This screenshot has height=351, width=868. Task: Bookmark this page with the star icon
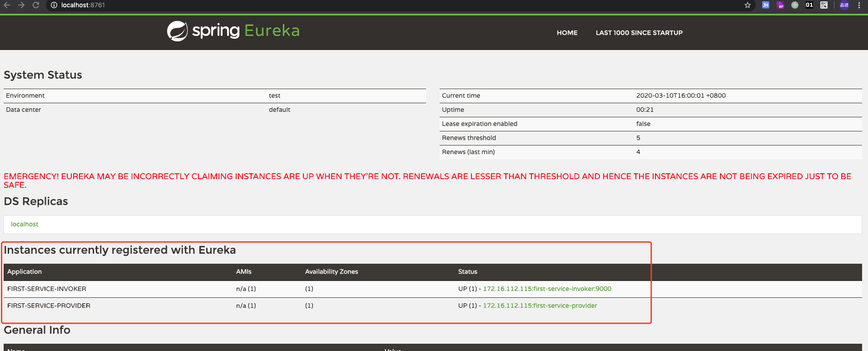[748, 5]
